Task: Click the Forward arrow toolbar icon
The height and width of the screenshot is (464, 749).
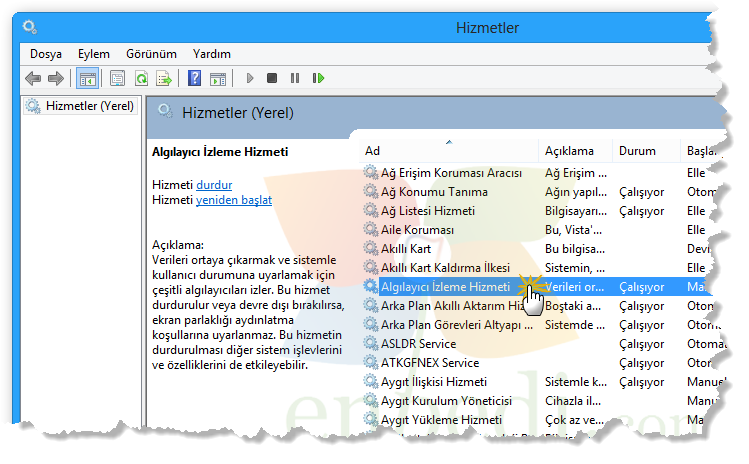Action: 56,78
